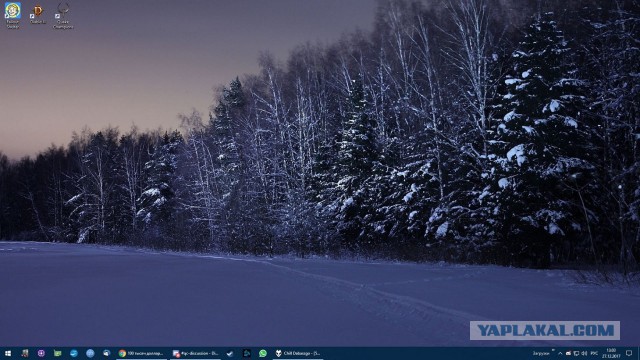The image size is (640, 360).
Task: Change the РУС input language
Action: click(x=594, y=353)
